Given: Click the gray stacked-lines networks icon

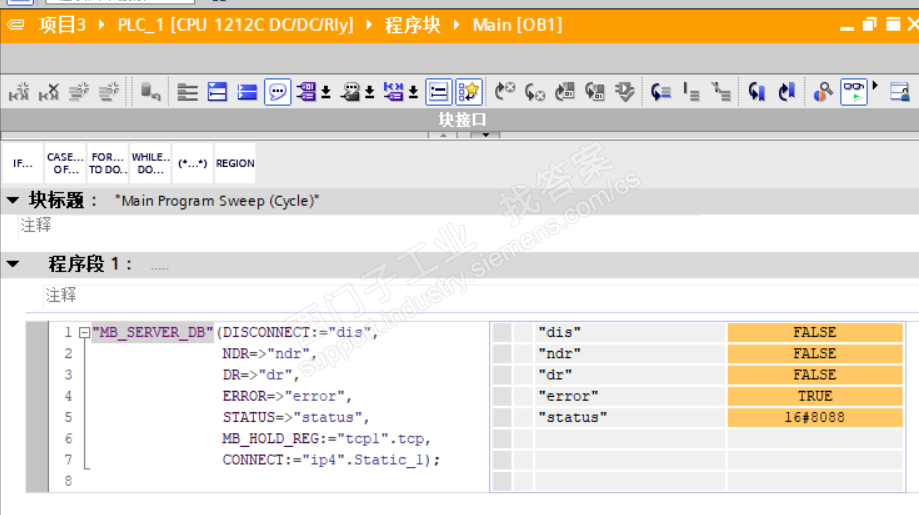Looking at the screenshot, I should click(x=188, y=92).
